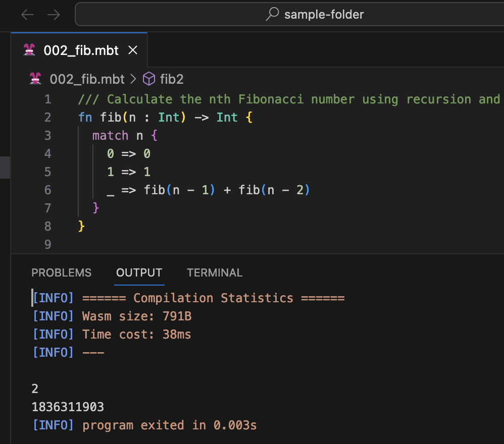Open the sample-folder command center search box
504x444 pixels.
323,14
